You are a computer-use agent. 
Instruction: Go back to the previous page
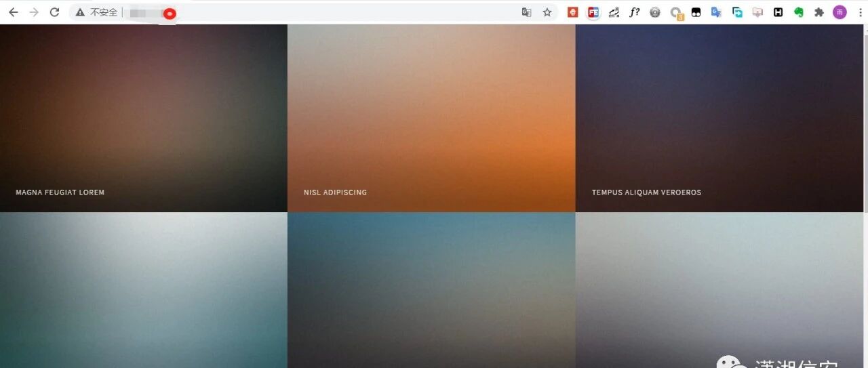13,12
